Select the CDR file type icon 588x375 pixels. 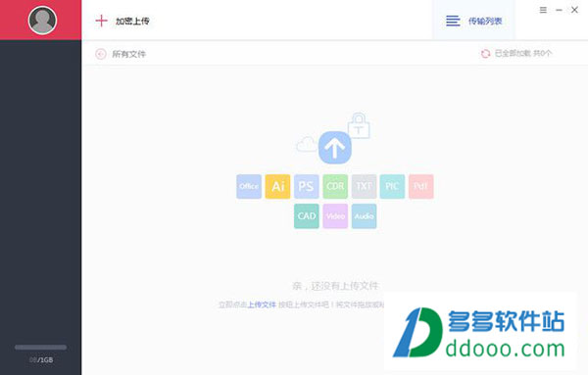pyautogui.click(x=335, y=186)
